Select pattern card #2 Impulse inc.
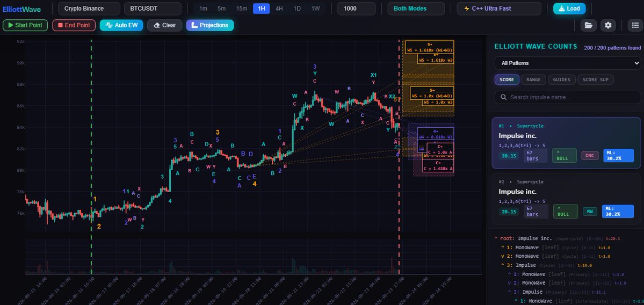The width and height of the screenshot is (644, 305). point(566,199)
